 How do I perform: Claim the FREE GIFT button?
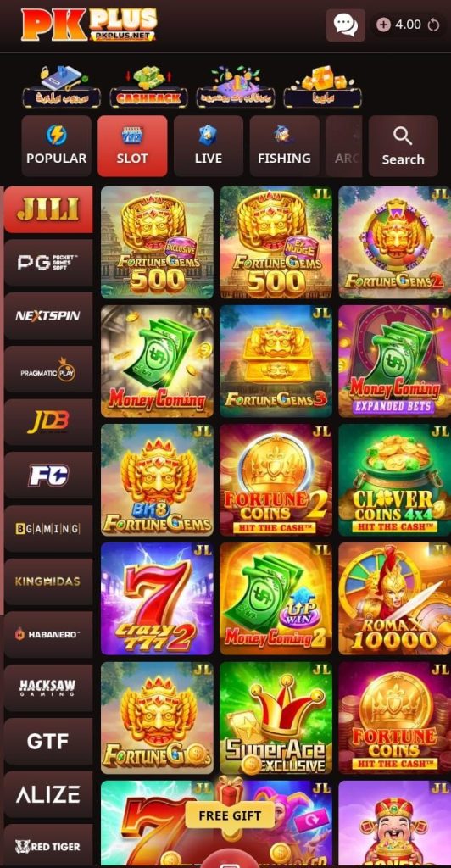point(230,815)
